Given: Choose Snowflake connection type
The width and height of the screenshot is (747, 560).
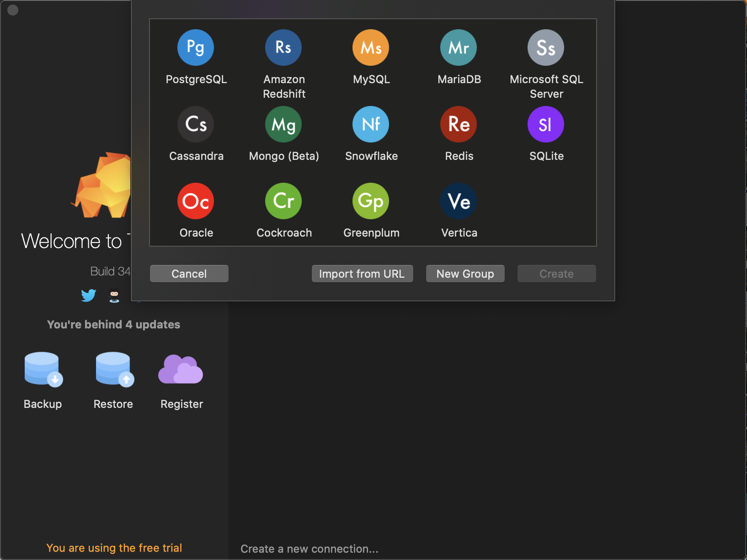Looking at the screenshot, I should point(371,124).
